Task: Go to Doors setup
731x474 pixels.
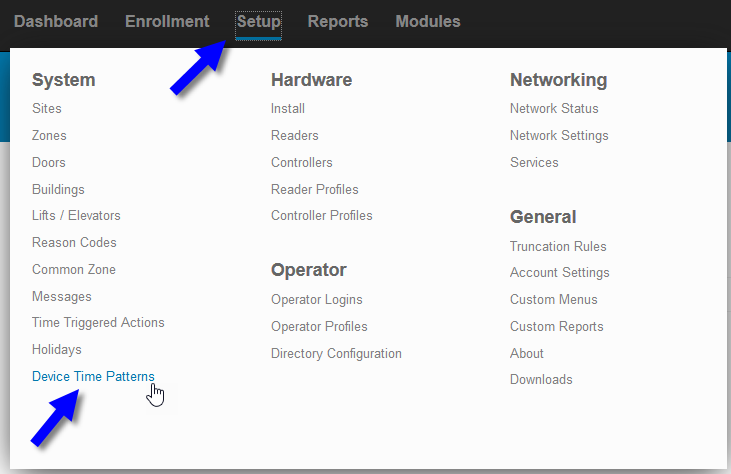Action: [48, 162]
